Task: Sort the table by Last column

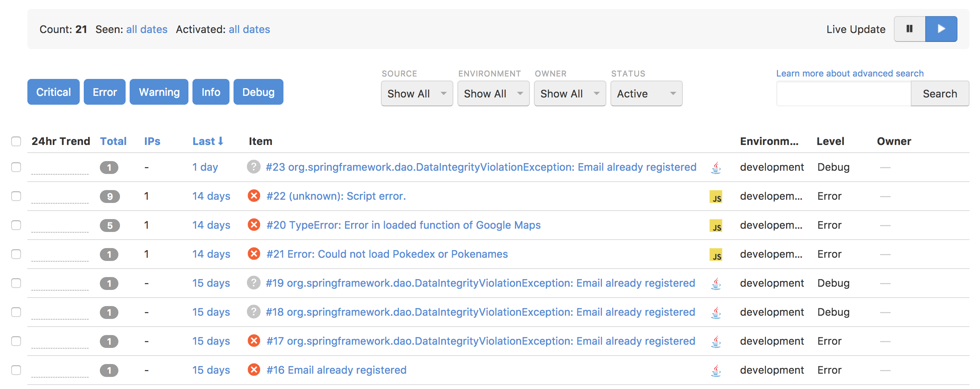Action: pyautogui.click(x=208, y=141)
